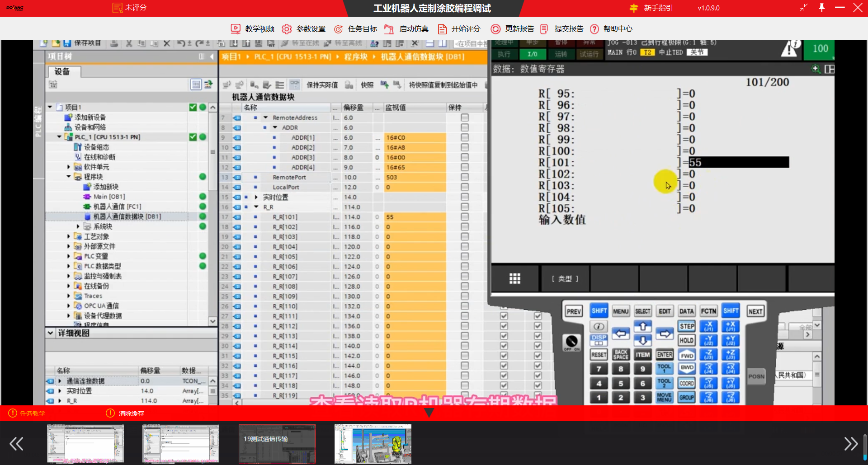Toggle the 保持 checkbox in RemoteAddress row

464,117
